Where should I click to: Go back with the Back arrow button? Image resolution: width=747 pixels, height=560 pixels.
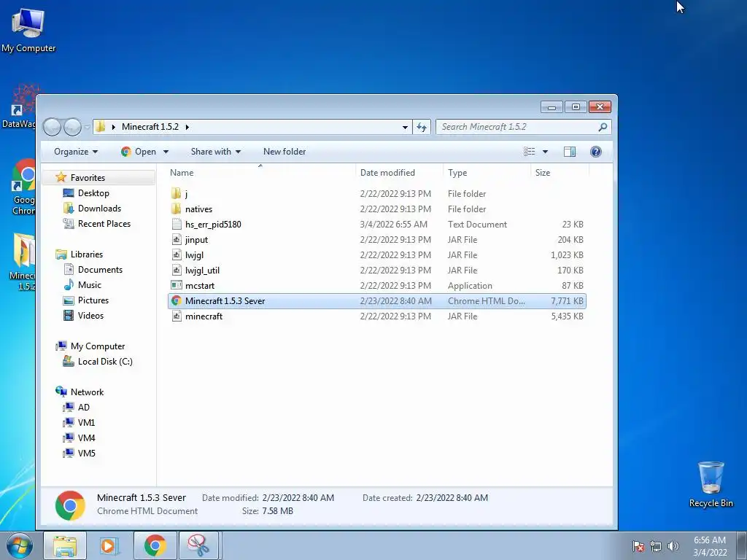[53, 127]
